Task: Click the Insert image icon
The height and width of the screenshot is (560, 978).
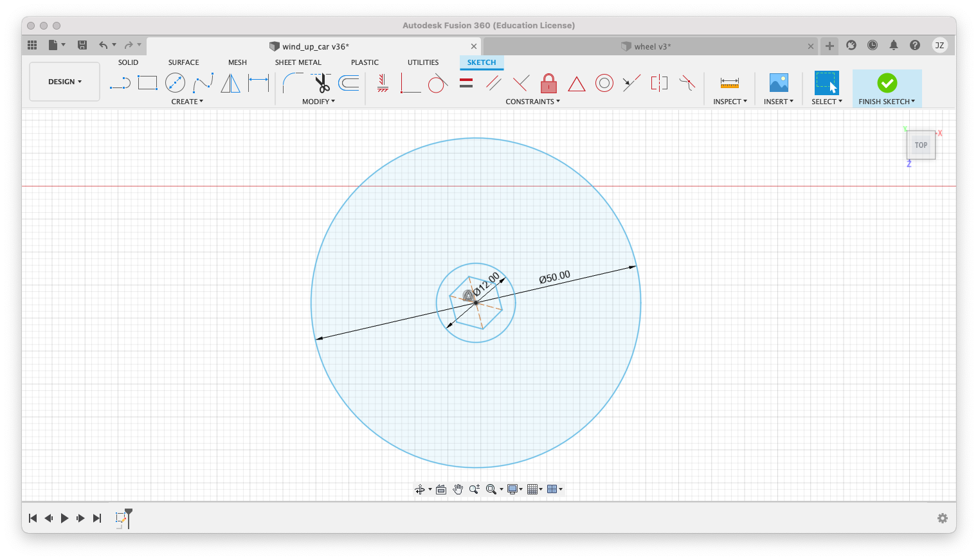Action: tap(778, 83)
